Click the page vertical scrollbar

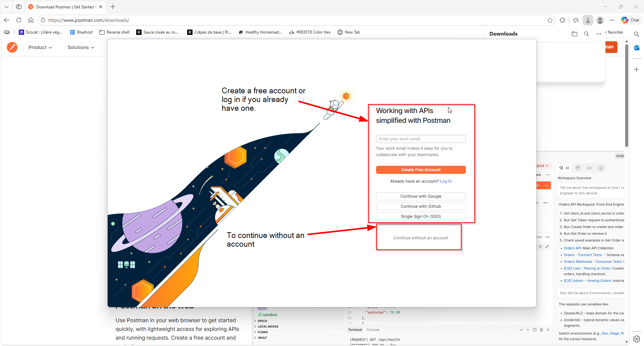pos(627,95)
